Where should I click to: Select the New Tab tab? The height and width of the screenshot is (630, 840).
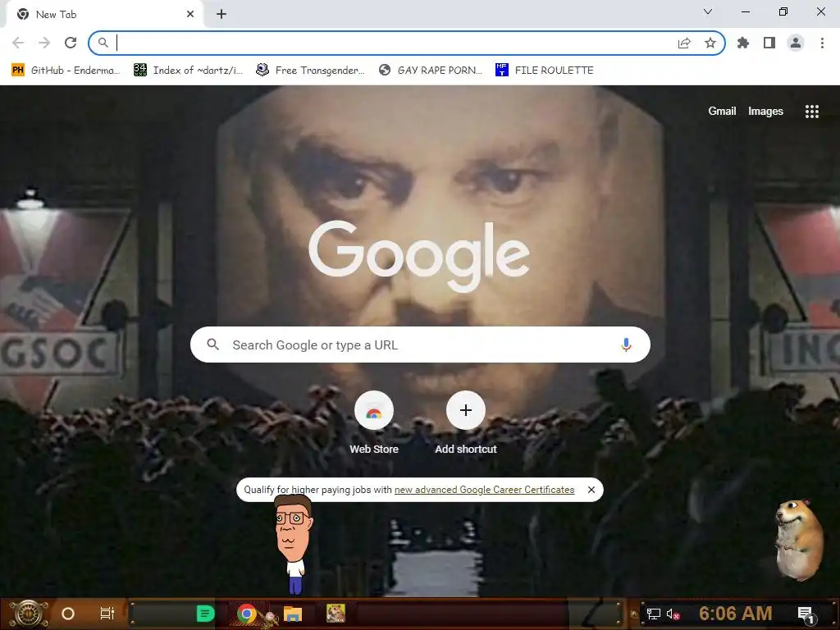point(104,15)
